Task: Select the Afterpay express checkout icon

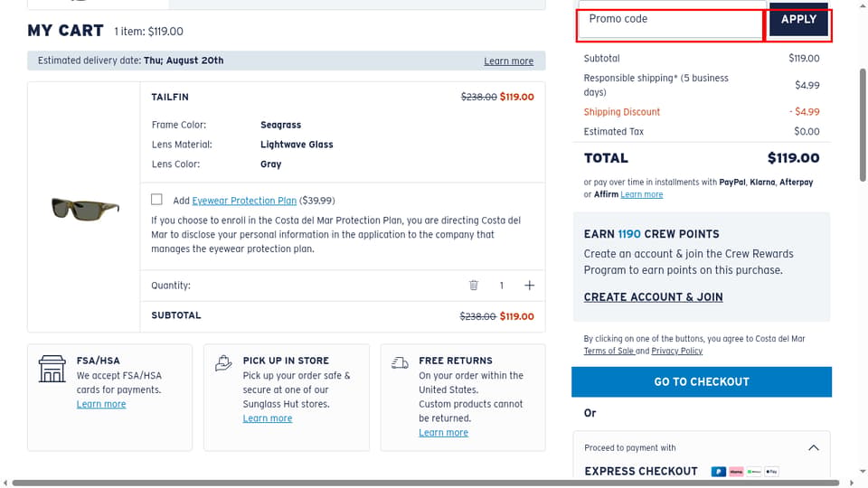Action: pyautogui.click(x=753, y=472)
